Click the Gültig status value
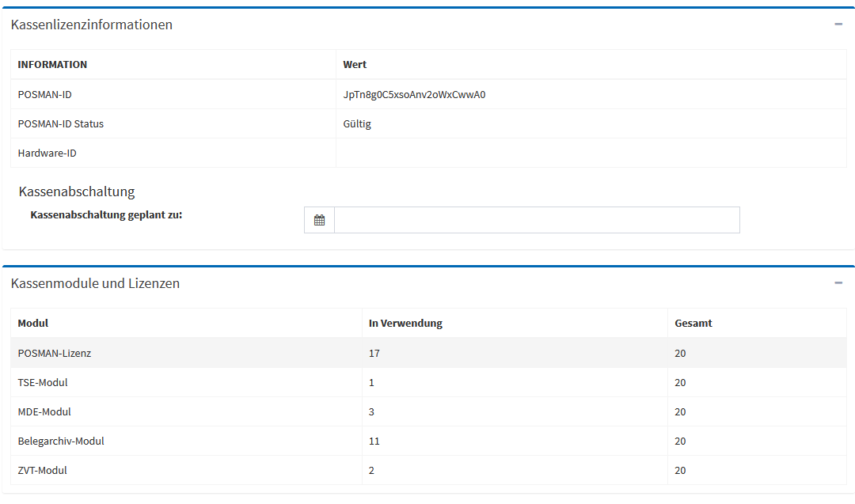This screenshot has width=855, height=504. 357,124
